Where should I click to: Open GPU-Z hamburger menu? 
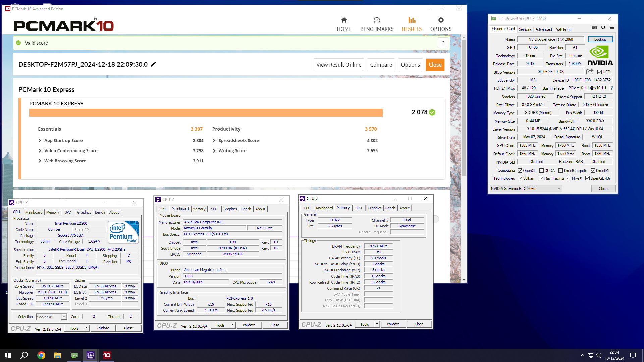coord(612,28)
